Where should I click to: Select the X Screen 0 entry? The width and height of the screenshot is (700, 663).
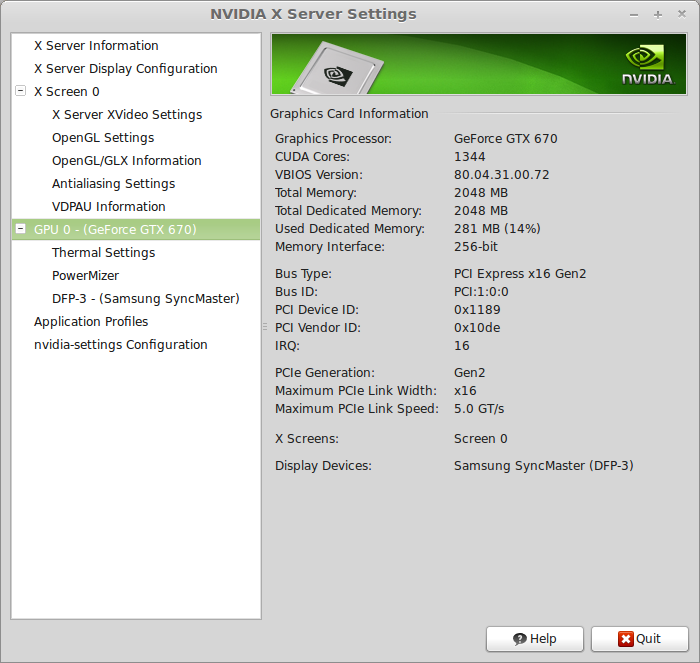pyautogui.click(x=67, y=92)
